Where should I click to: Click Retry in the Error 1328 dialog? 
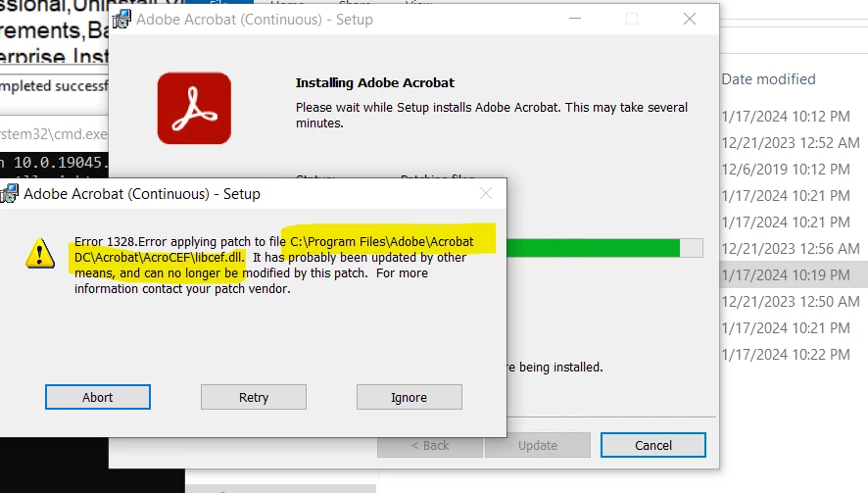coord(254,397)
